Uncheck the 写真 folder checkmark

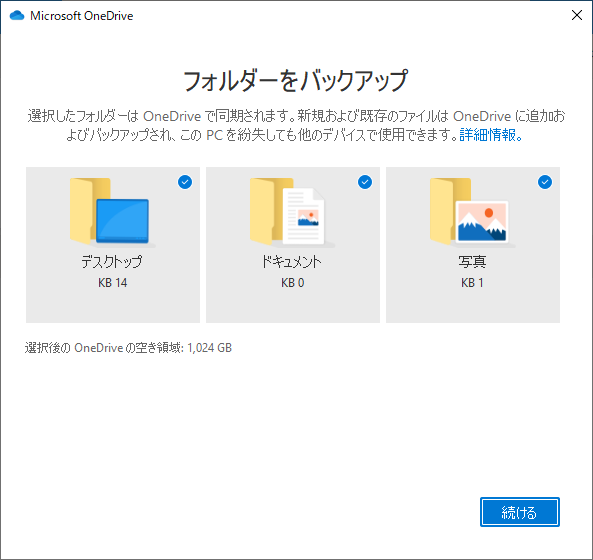pos(545,182)
